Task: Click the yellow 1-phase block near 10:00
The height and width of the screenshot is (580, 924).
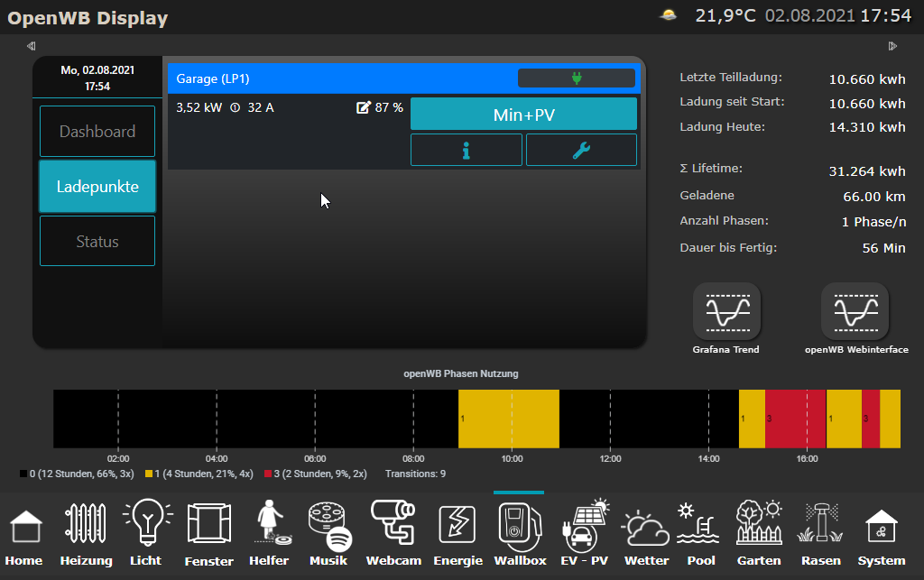Action: tap(509, 419)
